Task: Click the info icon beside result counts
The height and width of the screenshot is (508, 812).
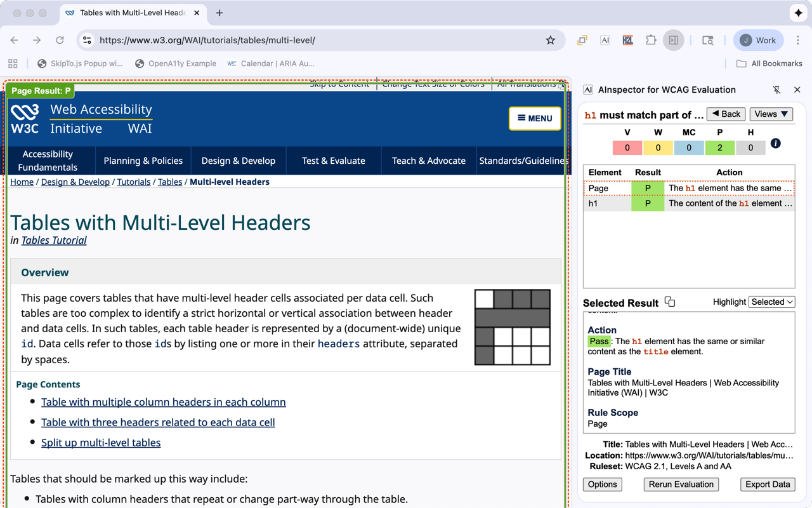Action: [x=775, y=144]
